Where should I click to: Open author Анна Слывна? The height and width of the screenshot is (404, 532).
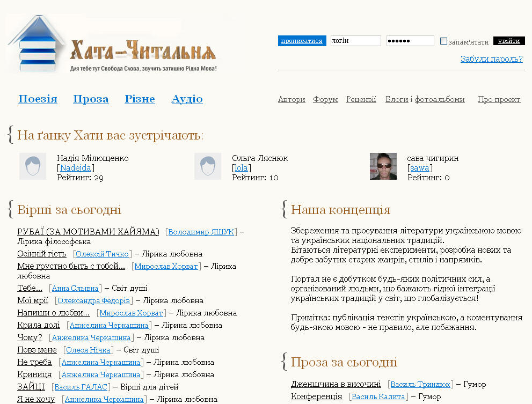(75, 288)
